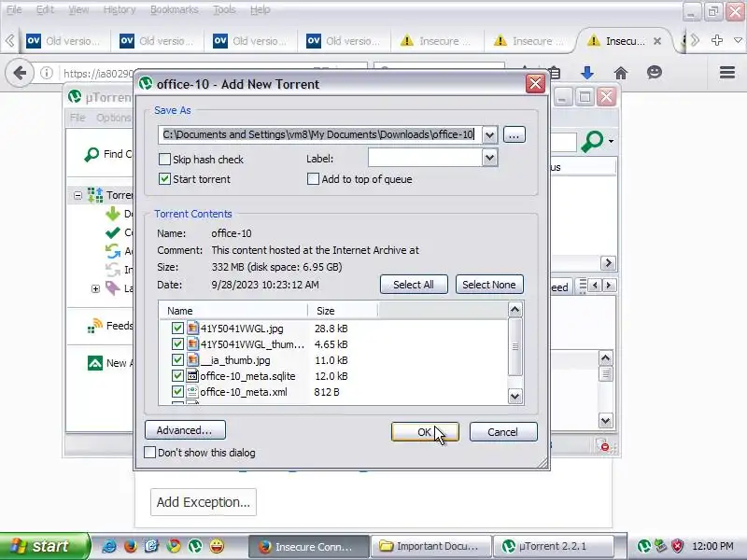Click the site info icon in URL bar
Screen dimensions: 747x560
pyautogui.click(x=46, y=74)
